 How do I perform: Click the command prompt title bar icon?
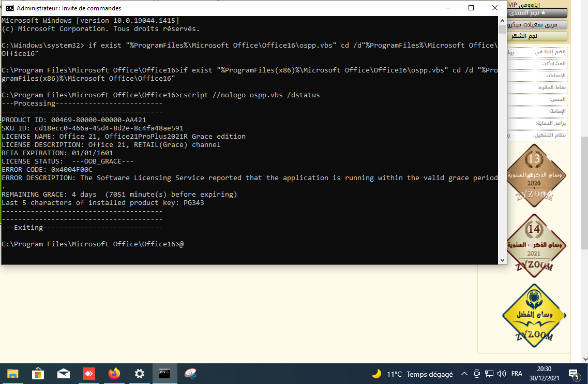tap(9, 8)
